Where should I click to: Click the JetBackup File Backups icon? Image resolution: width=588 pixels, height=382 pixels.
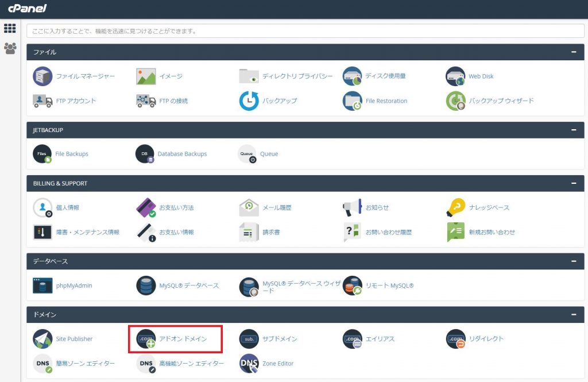(42, 154)
